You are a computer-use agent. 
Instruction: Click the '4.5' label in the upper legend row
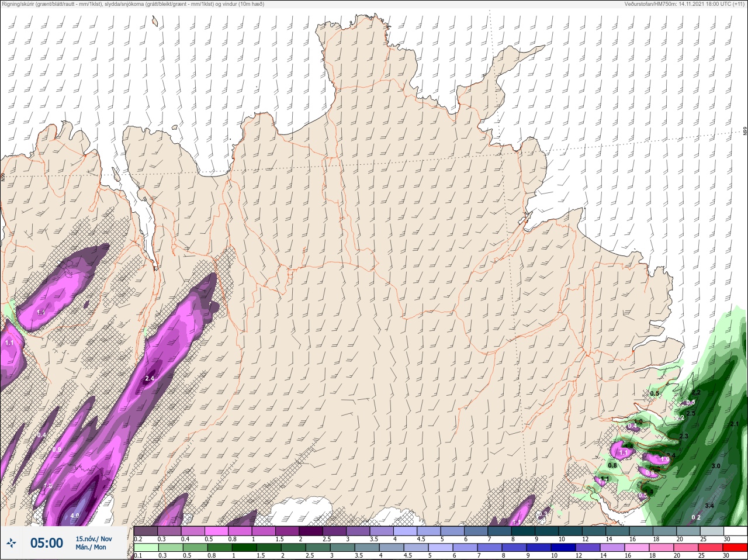pos(421,539)
